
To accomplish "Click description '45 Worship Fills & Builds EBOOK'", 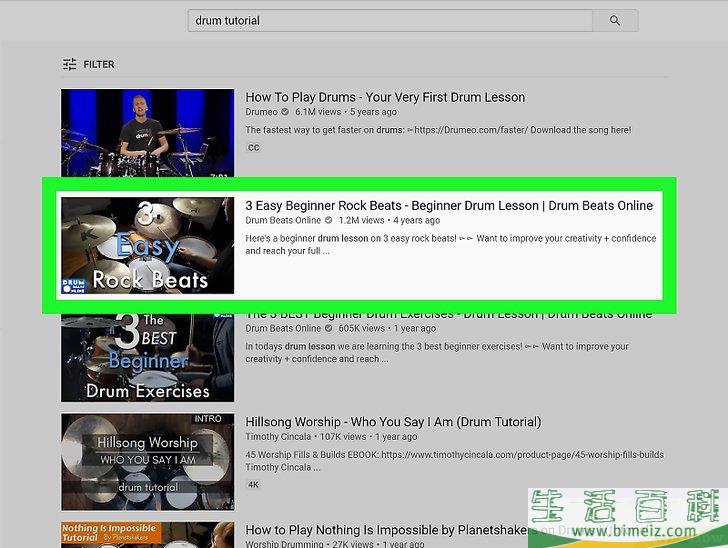I will click(455, 461).
